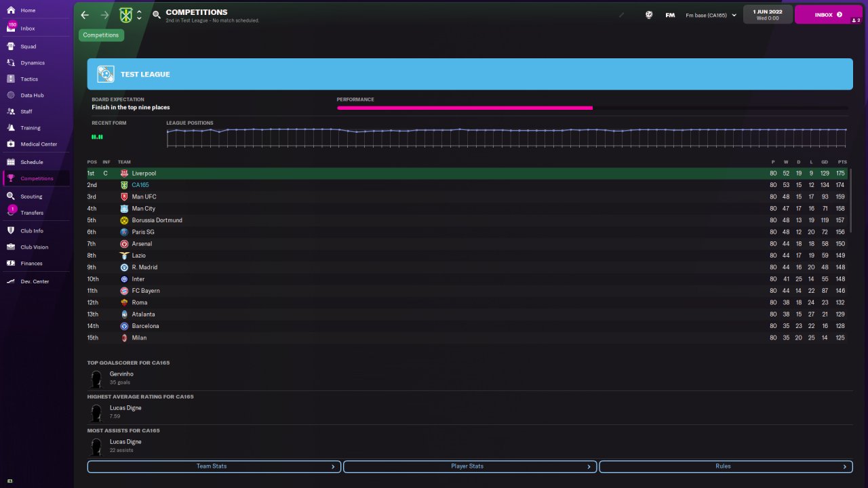Open FC Bayern team name in table

click(x=146, y=291)
